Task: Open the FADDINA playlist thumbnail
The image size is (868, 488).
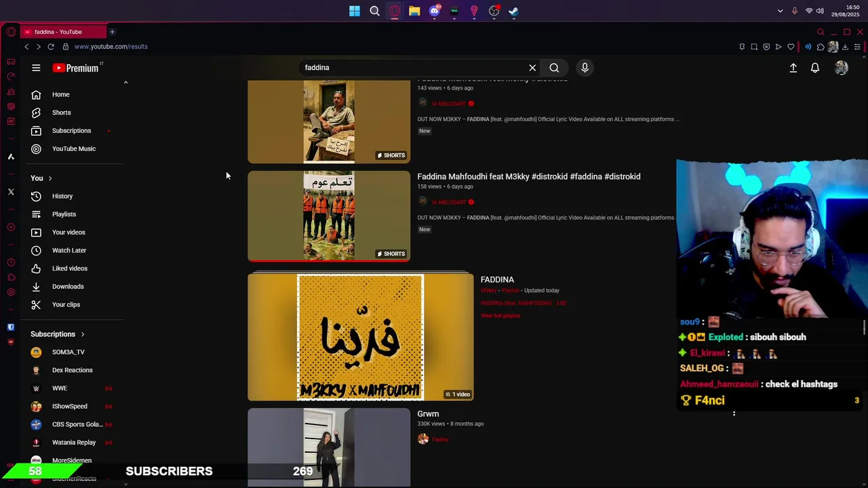Action: pyautogui.click(x=360, y=338)
